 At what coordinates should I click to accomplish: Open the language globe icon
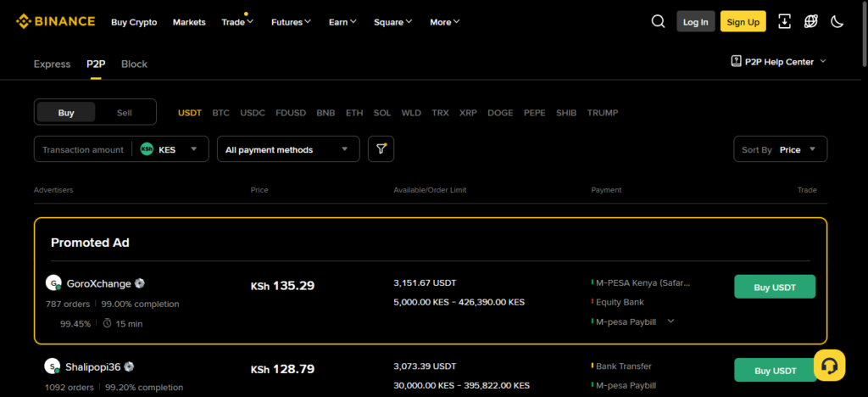(811, 21)
